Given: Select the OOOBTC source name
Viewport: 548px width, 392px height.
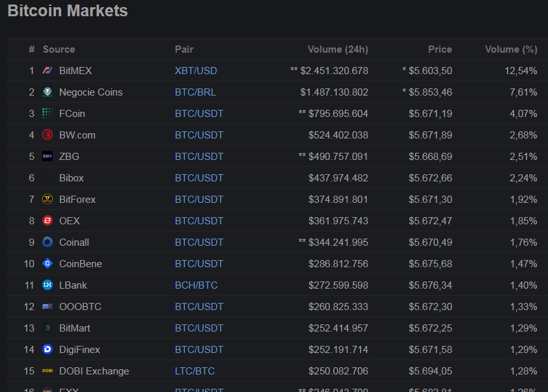Looking at the screenshot, I should tap(80, 306).
